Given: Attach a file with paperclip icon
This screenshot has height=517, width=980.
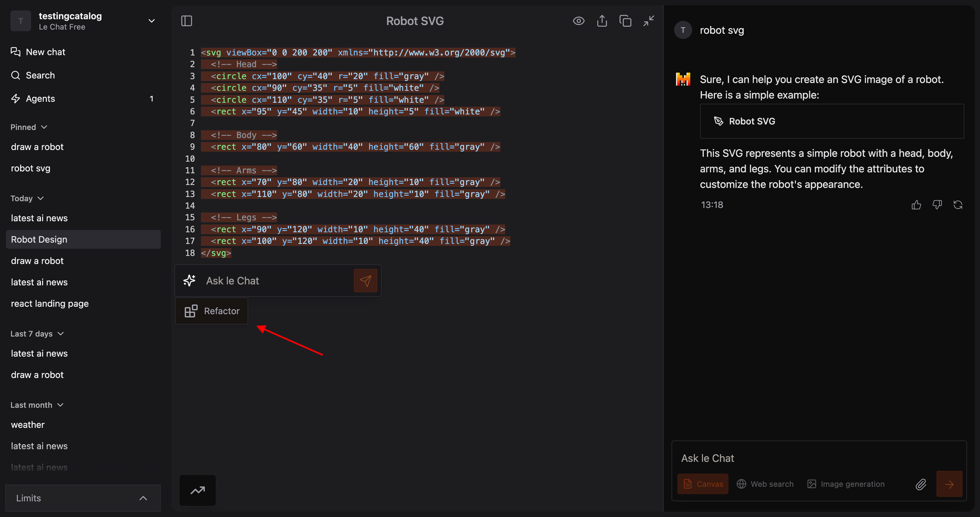Looking at the screenshot, I should [921, 484].
